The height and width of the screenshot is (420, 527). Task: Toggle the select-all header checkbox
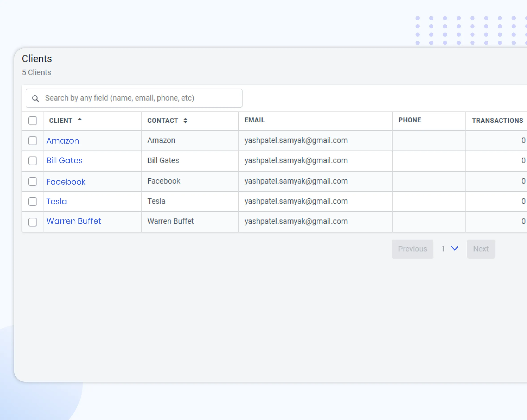(x=33, y=120)
